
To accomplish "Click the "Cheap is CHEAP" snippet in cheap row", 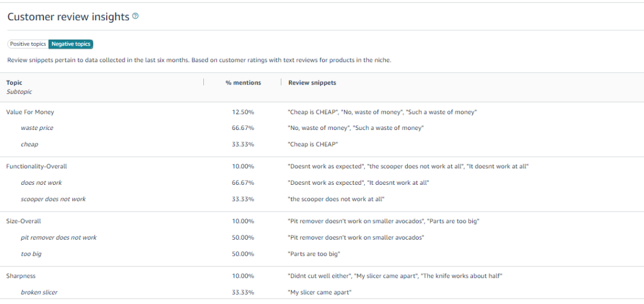I will click(x=313, y=144).
